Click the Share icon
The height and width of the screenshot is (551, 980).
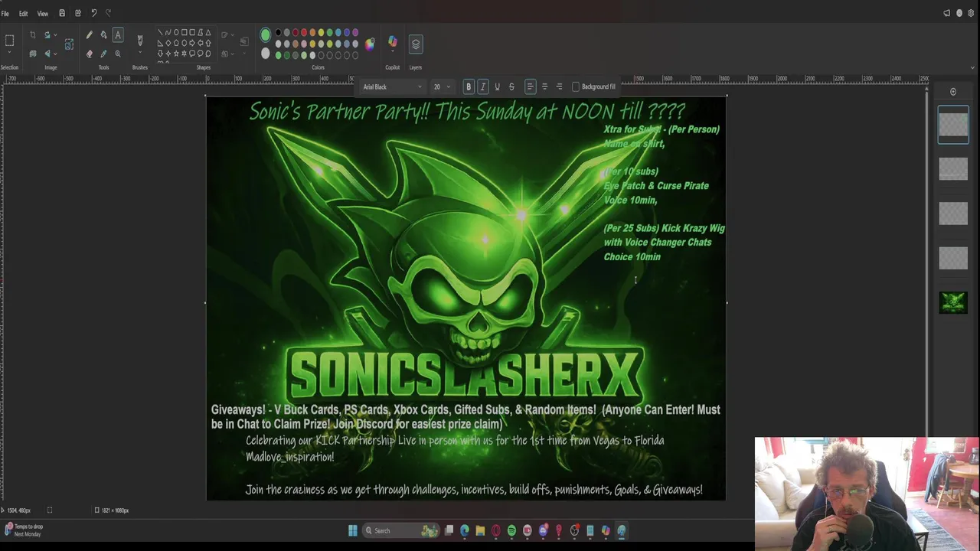pyautogui.click(x=78, y=13)
